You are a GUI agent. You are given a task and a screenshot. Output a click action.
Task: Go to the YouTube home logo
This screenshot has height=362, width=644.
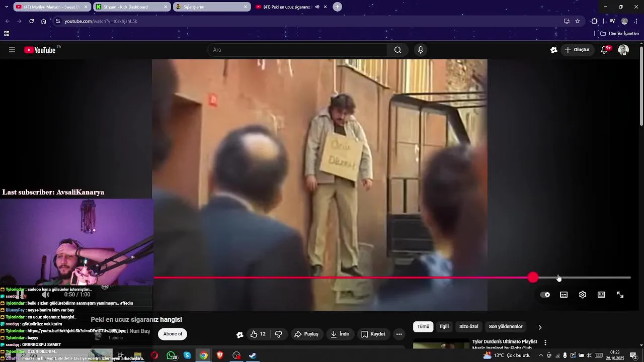(40, 50)
